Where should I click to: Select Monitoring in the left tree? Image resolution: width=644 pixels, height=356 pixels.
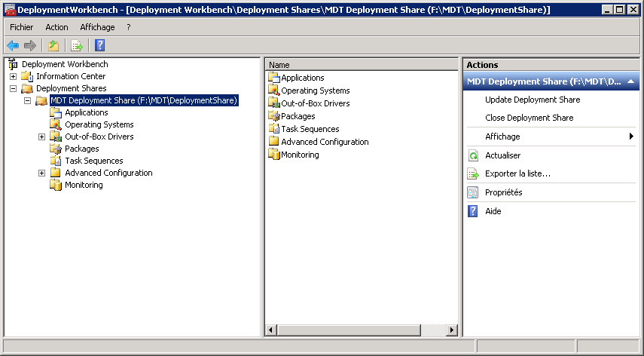tap(84, 185)
